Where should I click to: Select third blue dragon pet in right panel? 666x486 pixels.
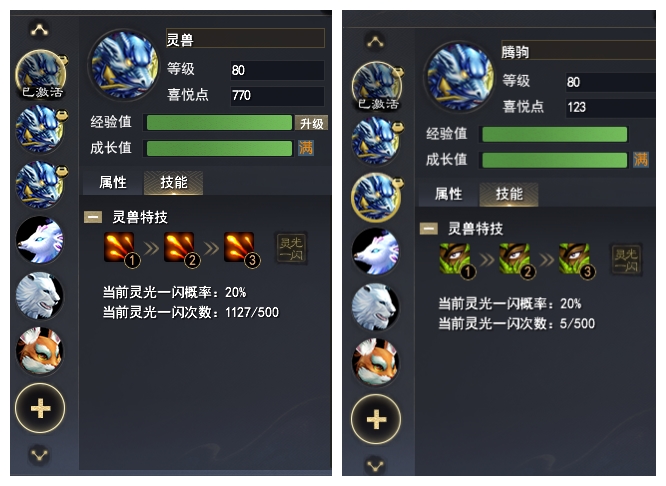coord(375,197)
